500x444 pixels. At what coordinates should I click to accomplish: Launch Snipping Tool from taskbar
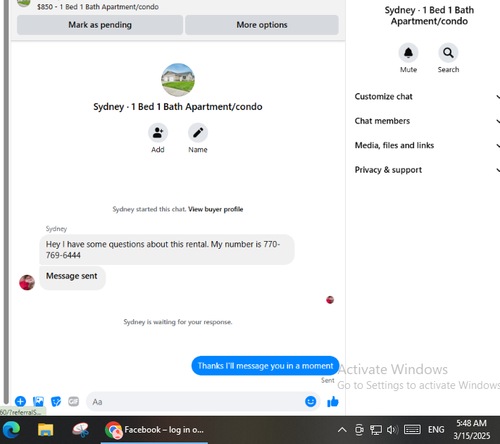[81, 430]
